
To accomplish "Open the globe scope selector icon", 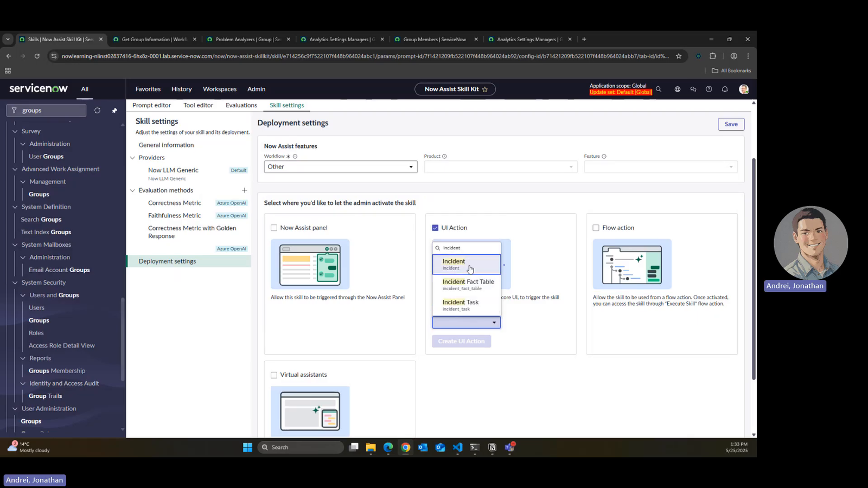I will coord(678,89).
